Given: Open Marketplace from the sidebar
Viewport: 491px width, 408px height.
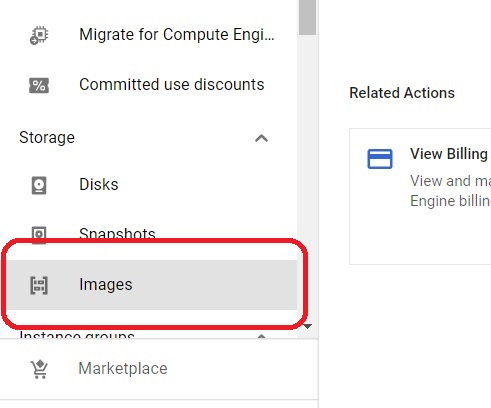Looking at the screenshot, I should point(123,368).
